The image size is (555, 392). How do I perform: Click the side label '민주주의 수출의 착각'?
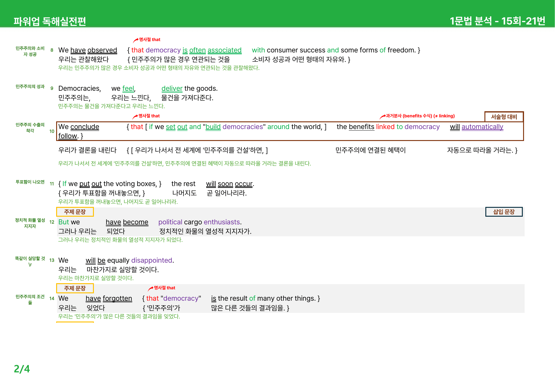pos(30,128)
